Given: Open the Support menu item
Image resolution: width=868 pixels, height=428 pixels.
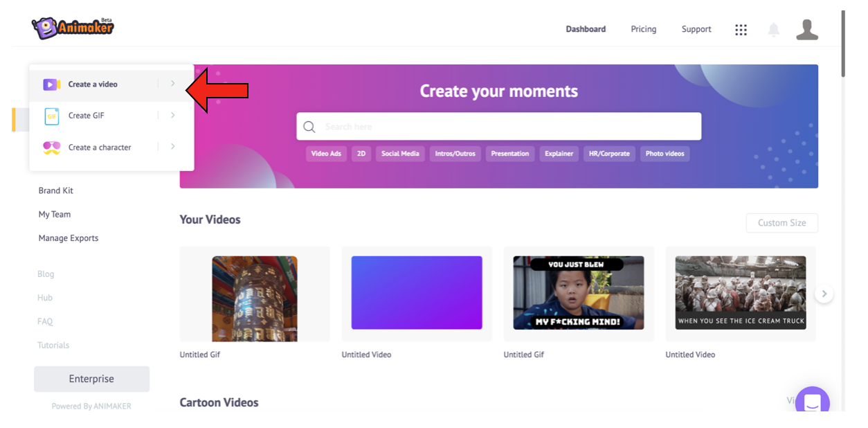Looking at the screenshot, I should [696, 29].
